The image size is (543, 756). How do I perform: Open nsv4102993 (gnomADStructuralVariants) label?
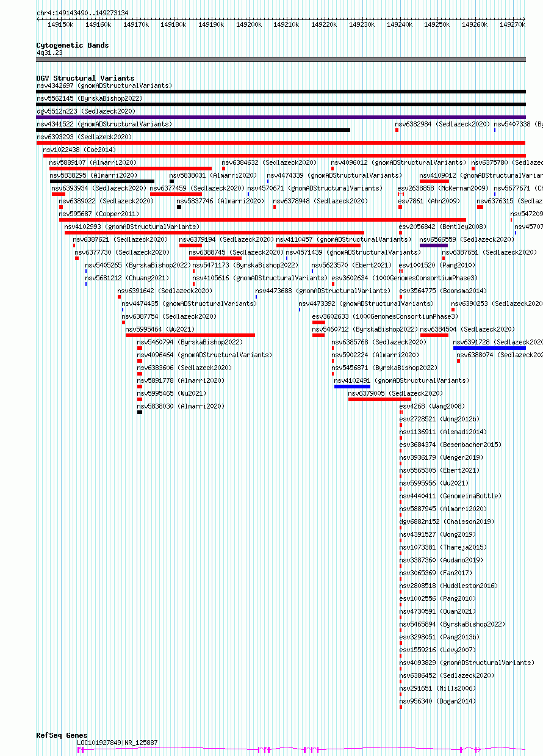(132, 227)
